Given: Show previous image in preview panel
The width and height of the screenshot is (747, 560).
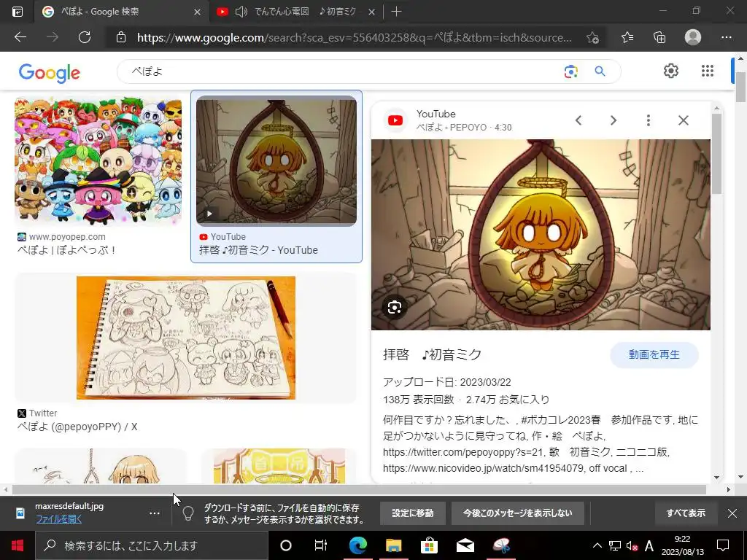Looking at the screenshot, I should 578,120.
